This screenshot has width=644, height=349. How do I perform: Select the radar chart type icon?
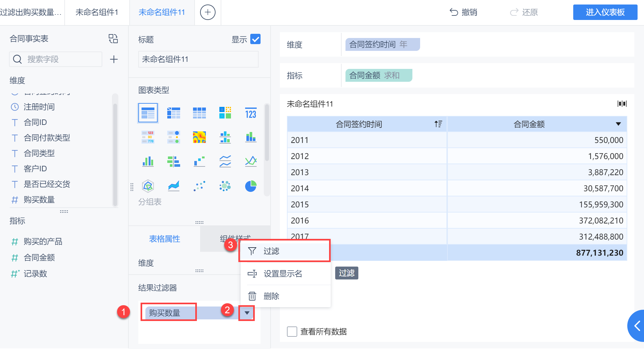(x=148, y=186)
